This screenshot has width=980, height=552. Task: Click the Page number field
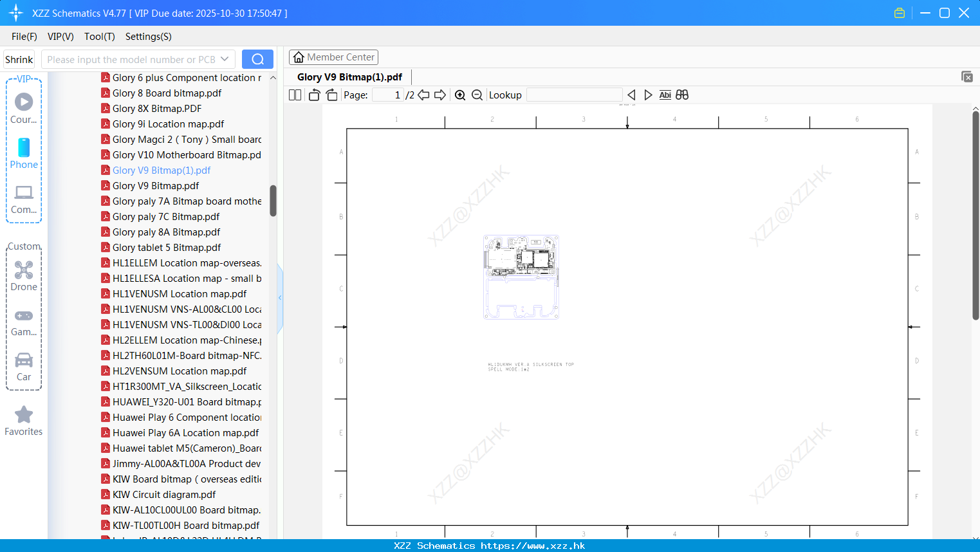tap(387, 95)
